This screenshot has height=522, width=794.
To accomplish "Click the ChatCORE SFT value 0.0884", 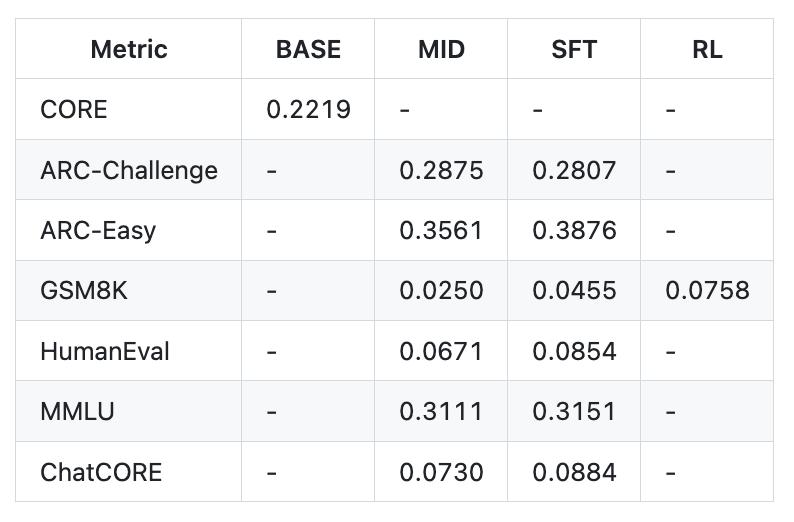I will pos(574,472).
